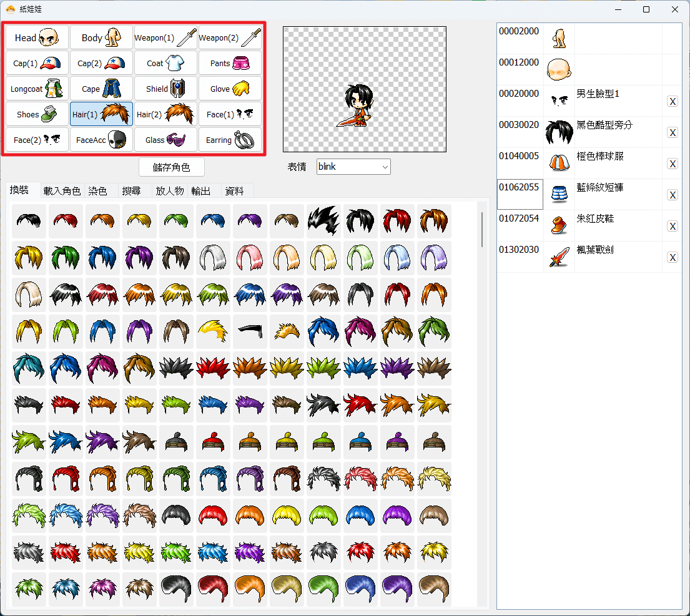Select the Head category button
Screen dimensions: 690x616
[x=37, y=37]
